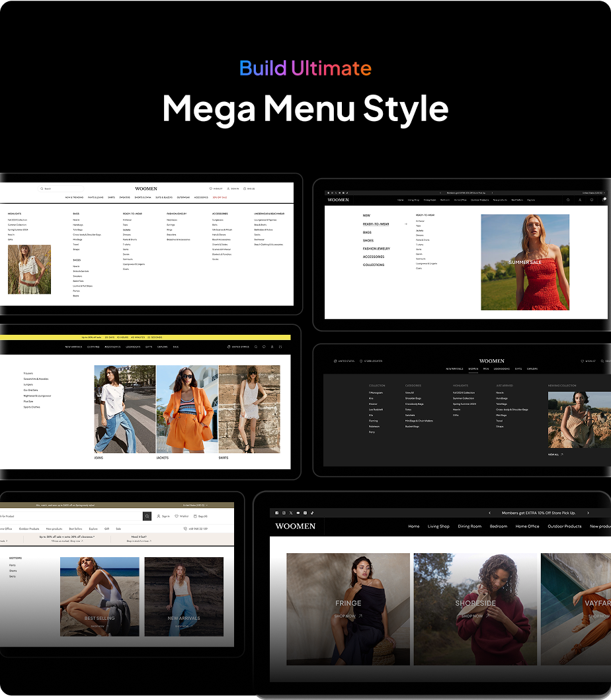Select the '30% Off Sale' red menu item
This screenshot has width=611, height=700.
click(x=220, y=197)
